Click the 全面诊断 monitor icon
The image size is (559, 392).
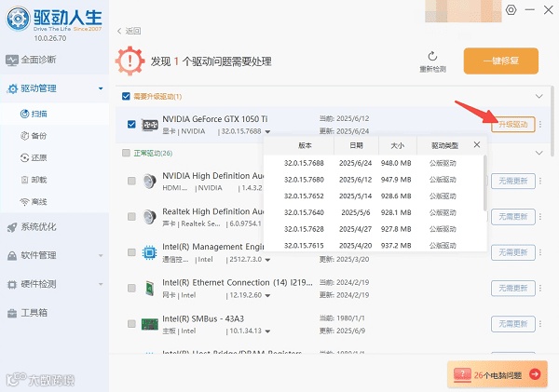12,60
